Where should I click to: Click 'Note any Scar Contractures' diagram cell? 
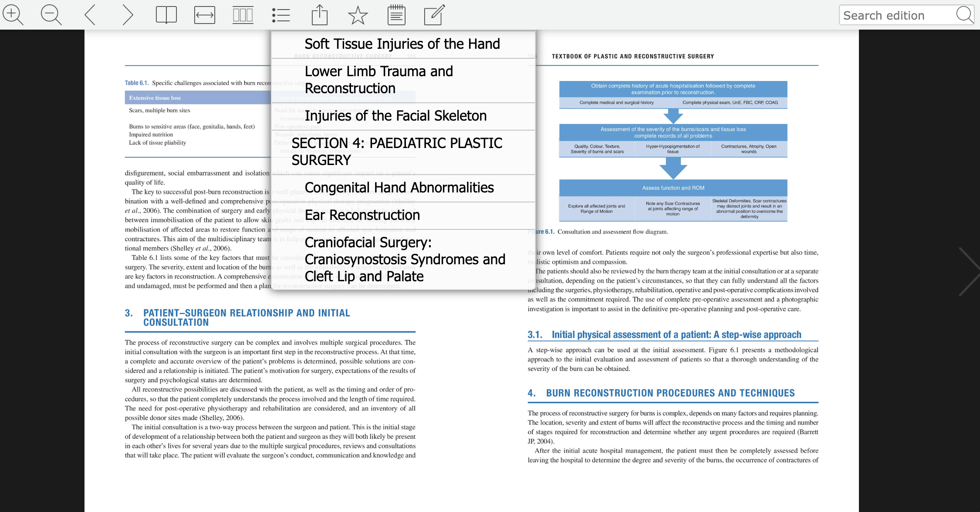click(x=672, y=209)
